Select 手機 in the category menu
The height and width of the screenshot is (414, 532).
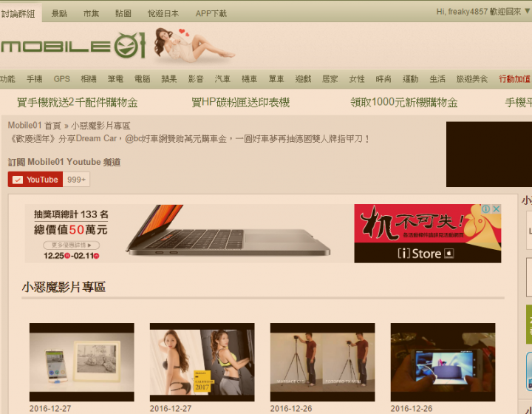click(x=35, y=79)
